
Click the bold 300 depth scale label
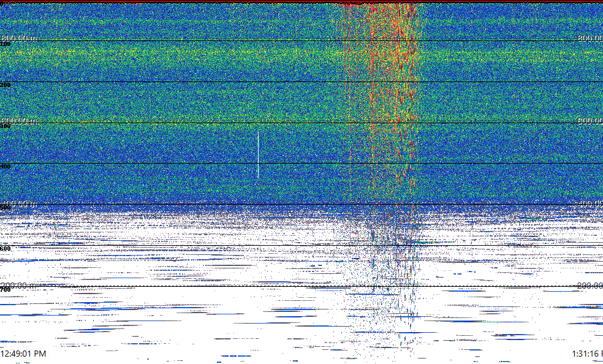[x=6, y=126]
